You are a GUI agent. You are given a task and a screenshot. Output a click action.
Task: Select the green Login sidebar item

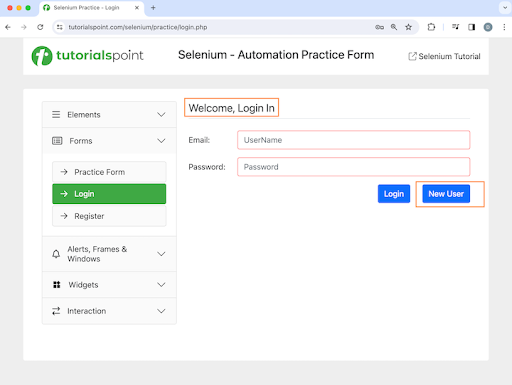[x=109, y=194]
